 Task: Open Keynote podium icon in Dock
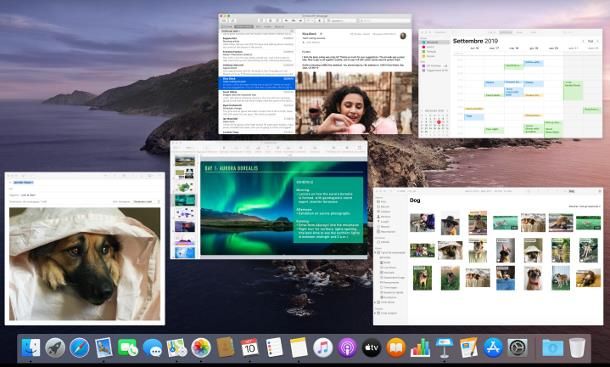tap(444, 347)
